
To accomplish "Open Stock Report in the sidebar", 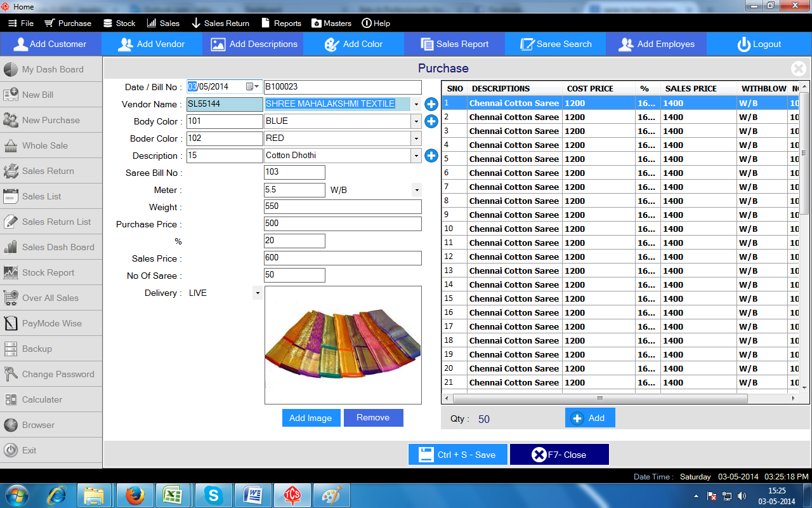I will pyautogui.click(x=48, y=272).
